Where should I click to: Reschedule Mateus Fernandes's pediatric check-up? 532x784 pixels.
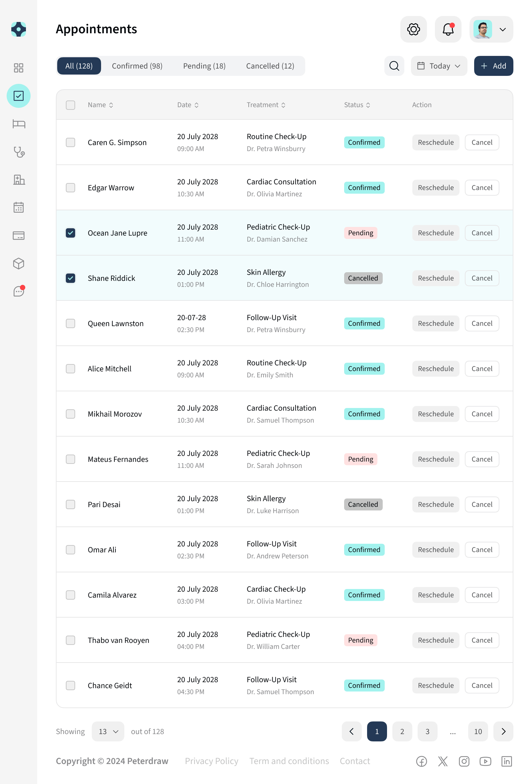coord(436,459)
